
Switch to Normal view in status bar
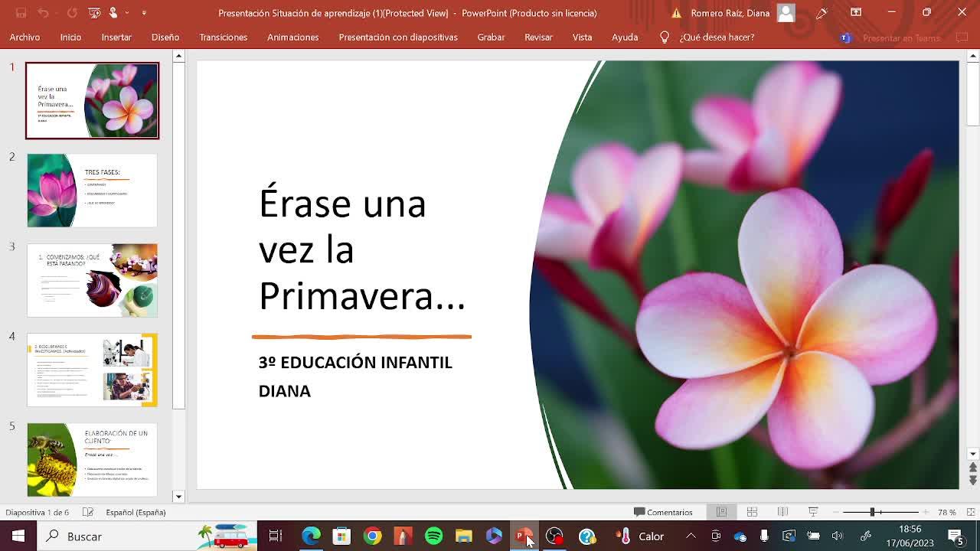pyautogui.click(x=721, y=512)
